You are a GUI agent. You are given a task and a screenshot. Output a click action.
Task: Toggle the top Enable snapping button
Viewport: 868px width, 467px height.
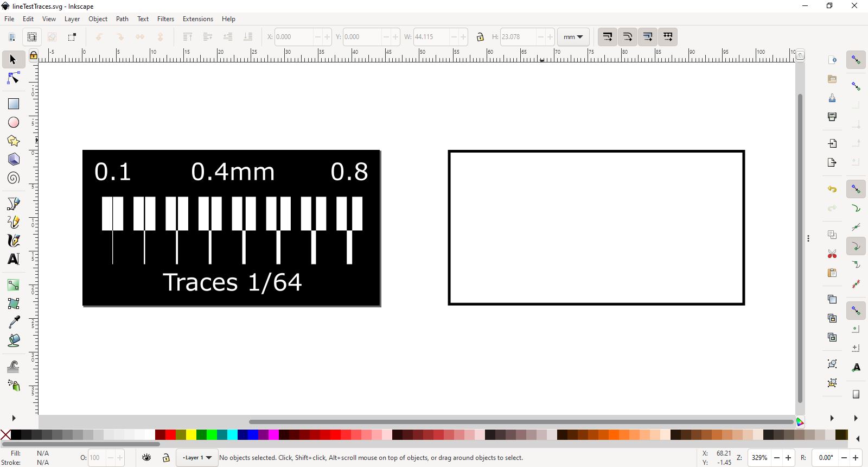click(856, 60)
